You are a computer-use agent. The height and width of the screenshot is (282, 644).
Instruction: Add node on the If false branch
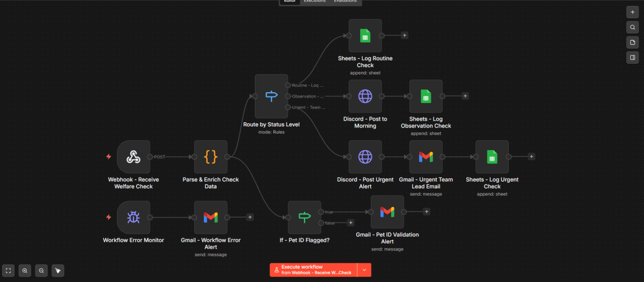(x=350, y=222)
